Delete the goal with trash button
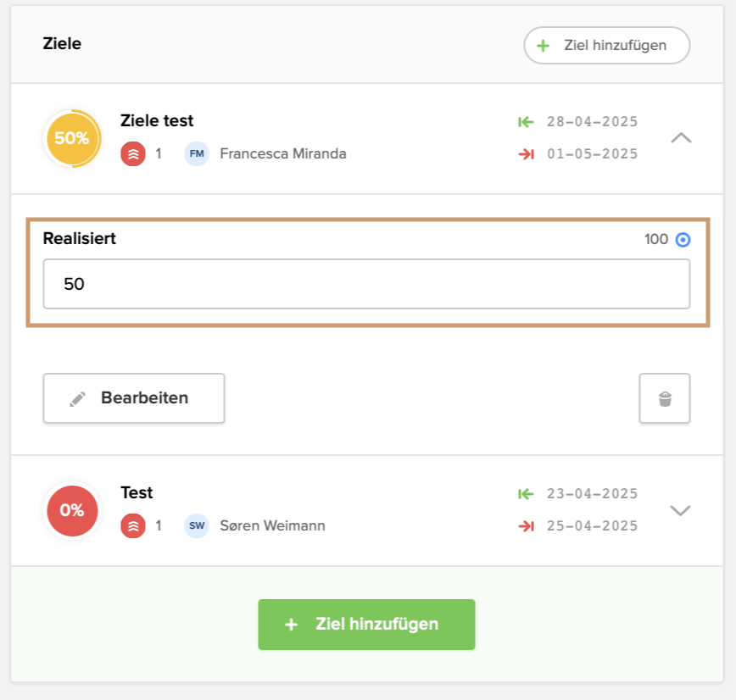Viewport: 736px width, 700px height. tap(665, 398)
